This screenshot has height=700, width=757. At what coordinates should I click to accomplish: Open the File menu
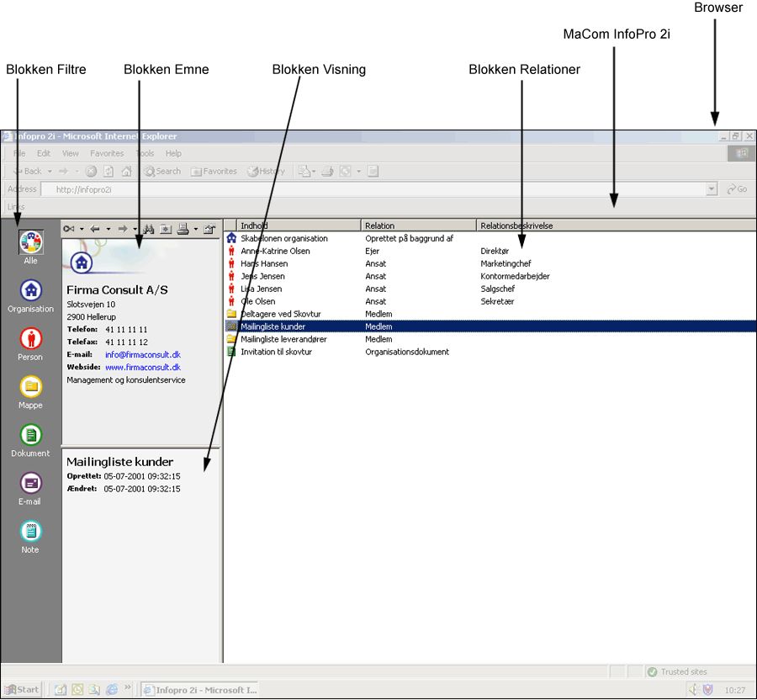tap(20, 153)
